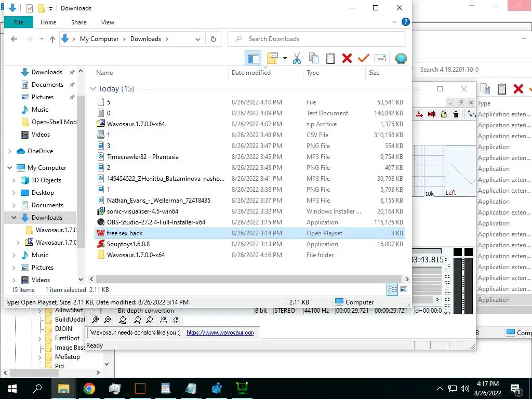Viewport: 532px width, 399px height.
Task: Open the Help question mark icon
Action: pos(405,22)
